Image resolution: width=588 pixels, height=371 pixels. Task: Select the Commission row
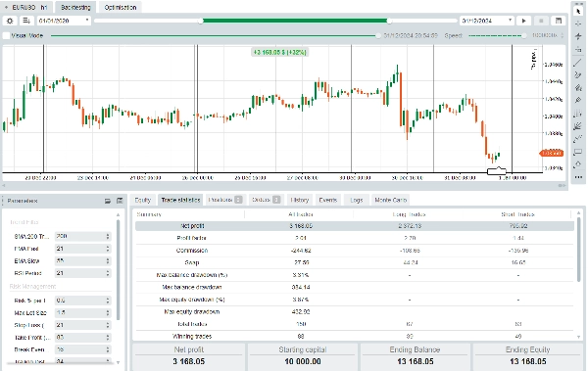pos(355,251)
